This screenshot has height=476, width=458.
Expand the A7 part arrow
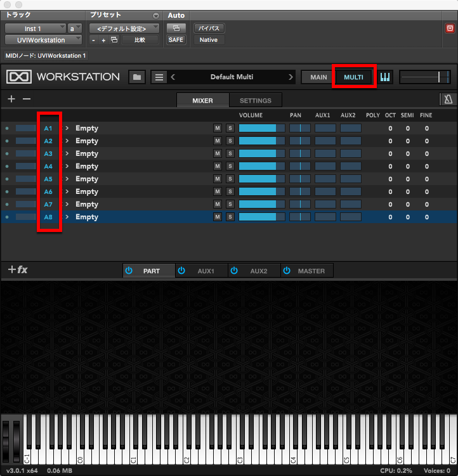click(x=67, y=204)
